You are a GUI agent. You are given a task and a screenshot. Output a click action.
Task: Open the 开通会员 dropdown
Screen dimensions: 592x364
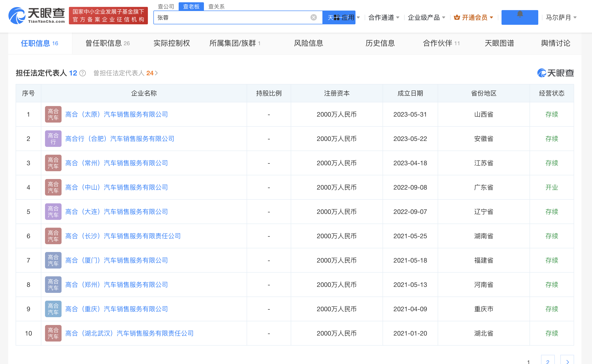pyautogui.click(x=474, y=18)
